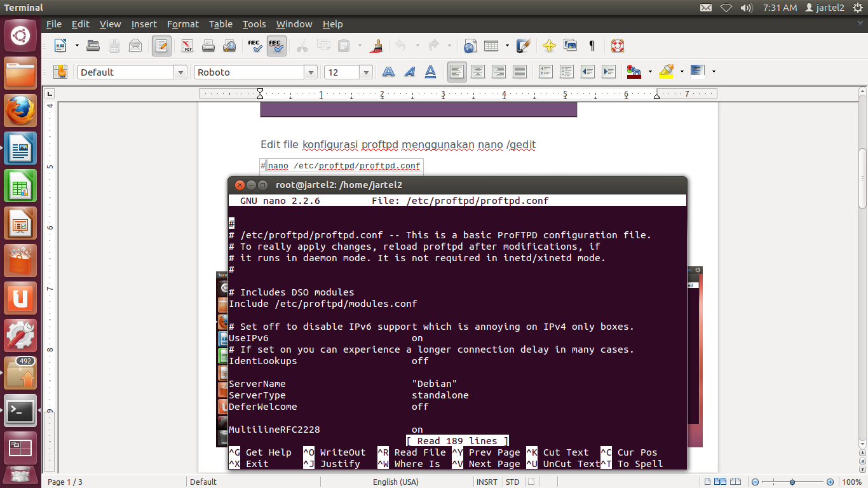Show the Draw Functions toolbar

click(x=524, y=46)
